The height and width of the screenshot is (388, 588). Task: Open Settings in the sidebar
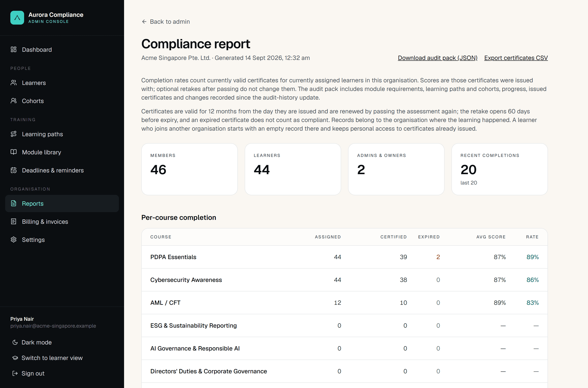(x=62, y=239)
